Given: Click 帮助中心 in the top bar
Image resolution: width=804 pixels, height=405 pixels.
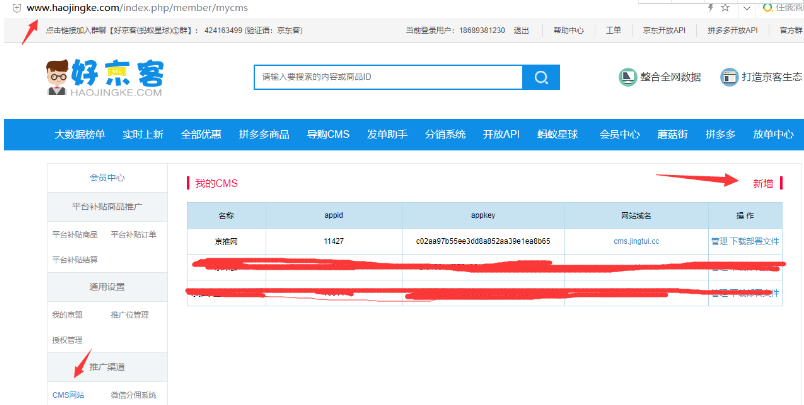Looking at the screenshot, I should (x=568, y=30).
